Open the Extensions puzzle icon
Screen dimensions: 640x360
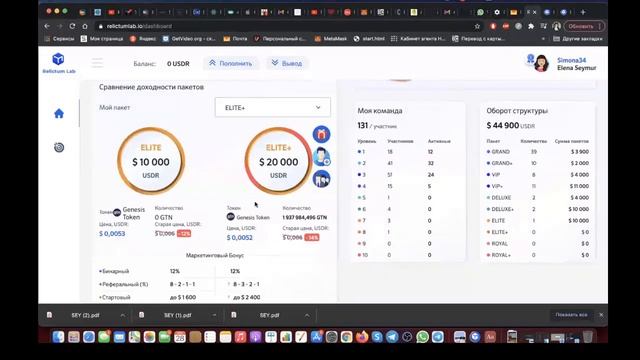pyautogui.click(x=531, y=26)
